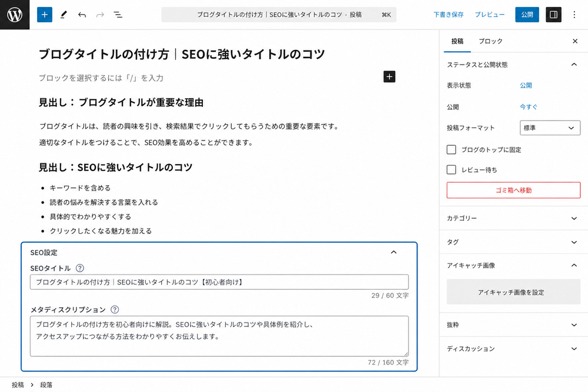588x392 pixels.
Task: Click list item 読者の悩みを解決する言葉を入れる
Action: [104, 202]
